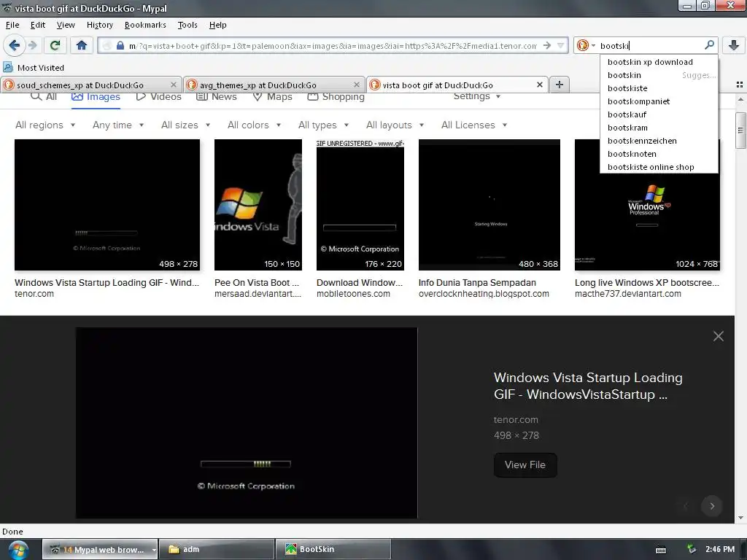The image size is (747, 560).
Task: Choose the 'bootskin' suggestion
Action: click(x=659, y=75)
